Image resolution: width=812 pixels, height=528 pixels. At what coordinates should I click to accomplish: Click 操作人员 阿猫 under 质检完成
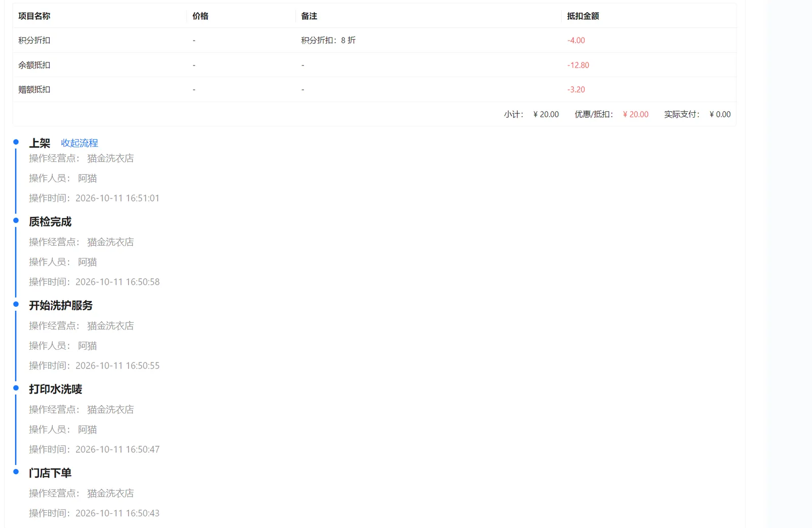[x=63, y=262]
